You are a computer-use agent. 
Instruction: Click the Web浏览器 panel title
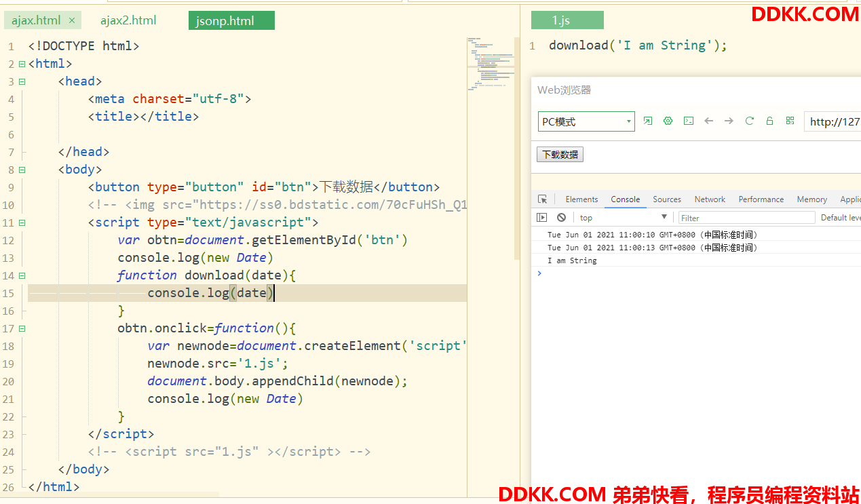[x=565, y=90]
